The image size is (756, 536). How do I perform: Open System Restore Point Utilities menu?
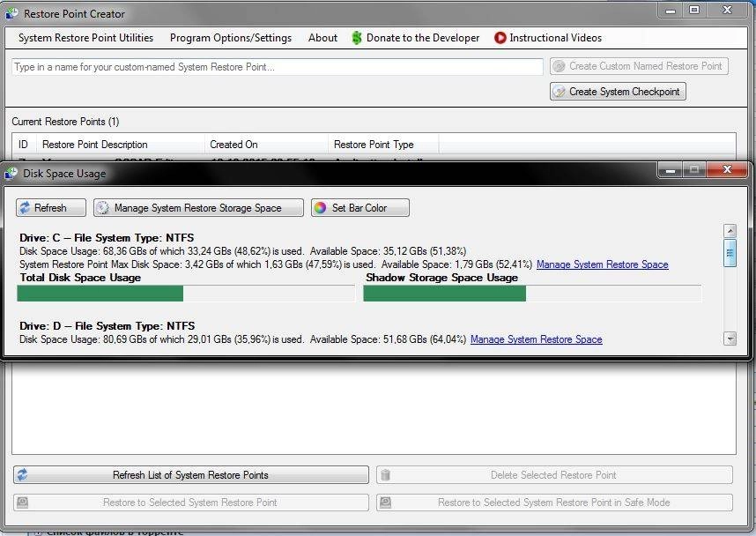pyautogui.click(x=85, y=38)
